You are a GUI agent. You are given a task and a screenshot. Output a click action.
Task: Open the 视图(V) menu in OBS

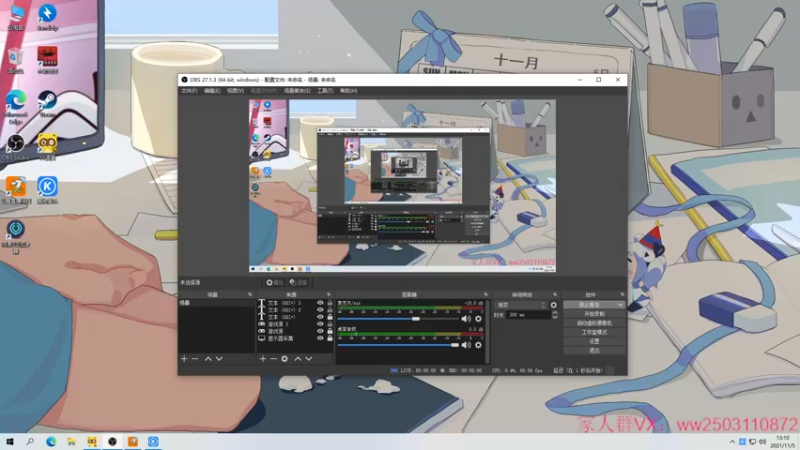(x=235, y=91)
